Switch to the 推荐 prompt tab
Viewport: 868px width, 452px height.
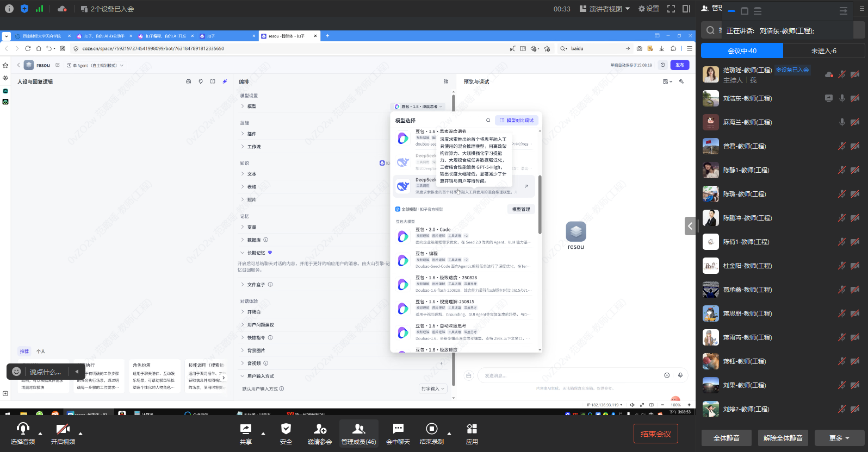(24, 351)
